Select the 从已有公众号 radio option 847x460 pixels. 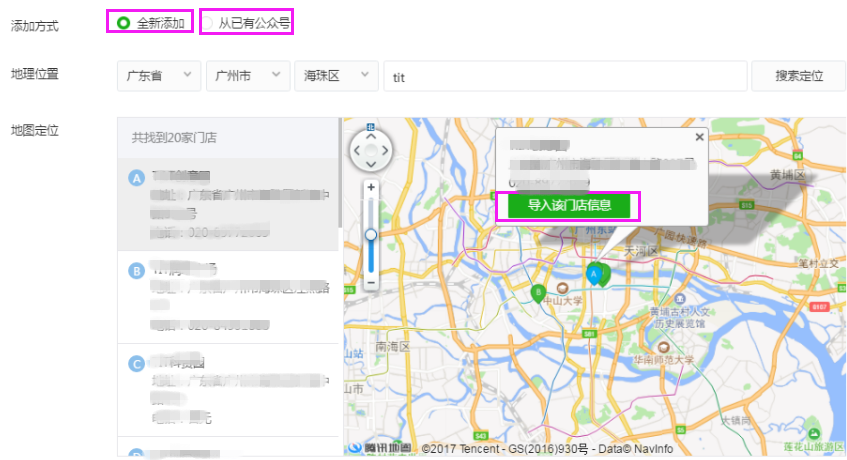click(246, 23)
